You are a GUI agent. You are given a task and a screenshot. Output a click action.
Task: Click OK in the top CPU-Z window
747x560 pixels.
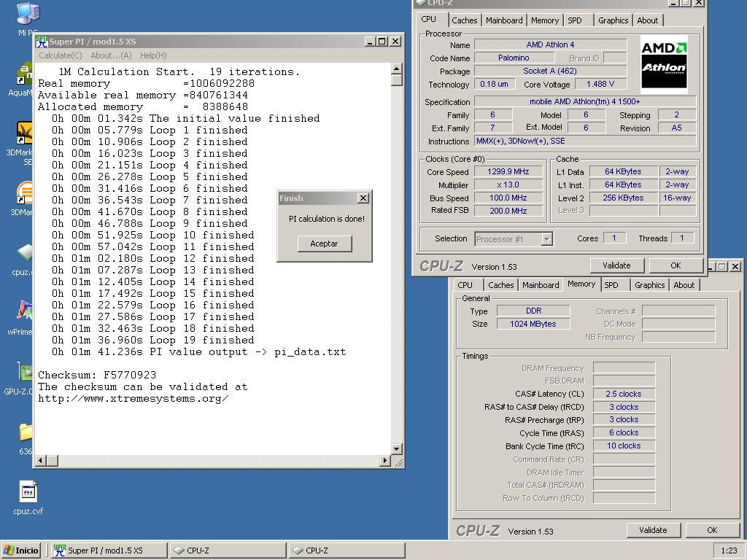point(676,265)
